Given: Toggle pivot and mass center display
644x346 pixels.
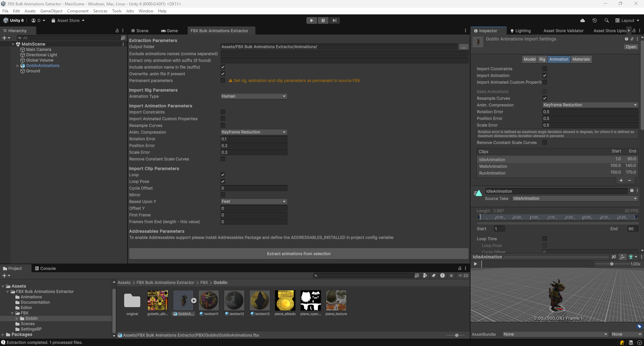Looking at the screenshot, I should pos(623,257).
